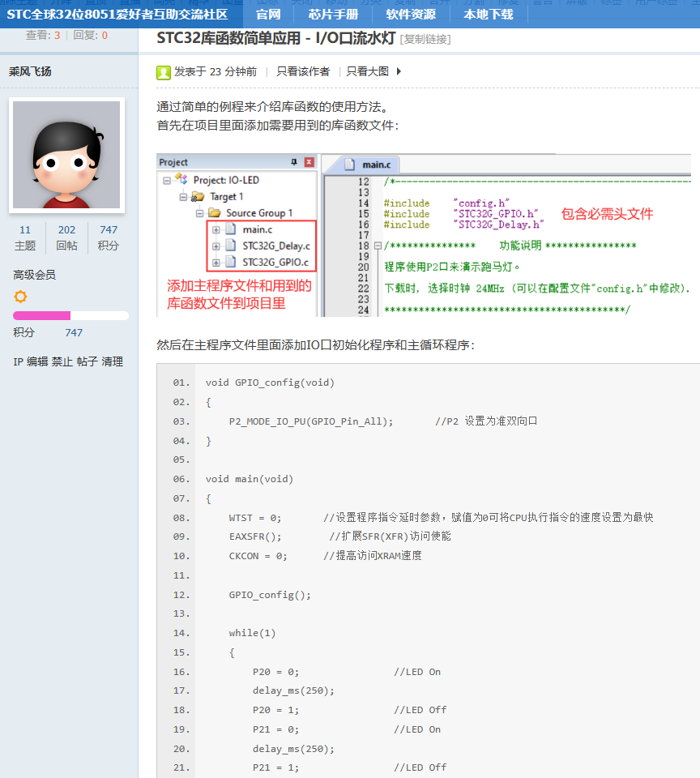Select the Source Group 1 folder

tap(259, 213)
